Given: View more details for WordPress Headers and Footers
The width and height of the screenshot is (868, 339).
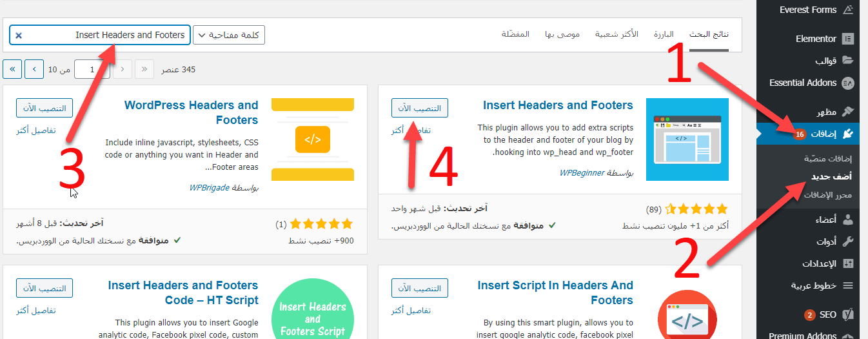Looking at the screenshot, I should (x=36, y=130).
